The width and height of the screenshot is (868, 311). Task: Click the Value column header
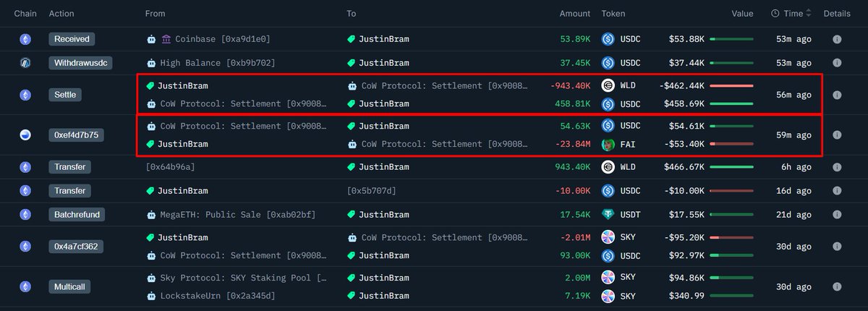click(742, 14)
